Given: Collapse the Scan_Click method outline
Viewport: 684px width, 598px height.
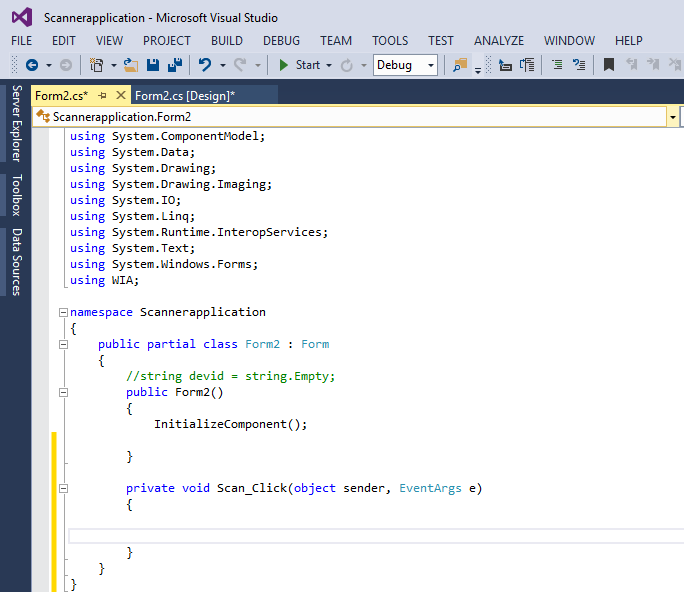Looking at the screenshot, I should [64, 488].
